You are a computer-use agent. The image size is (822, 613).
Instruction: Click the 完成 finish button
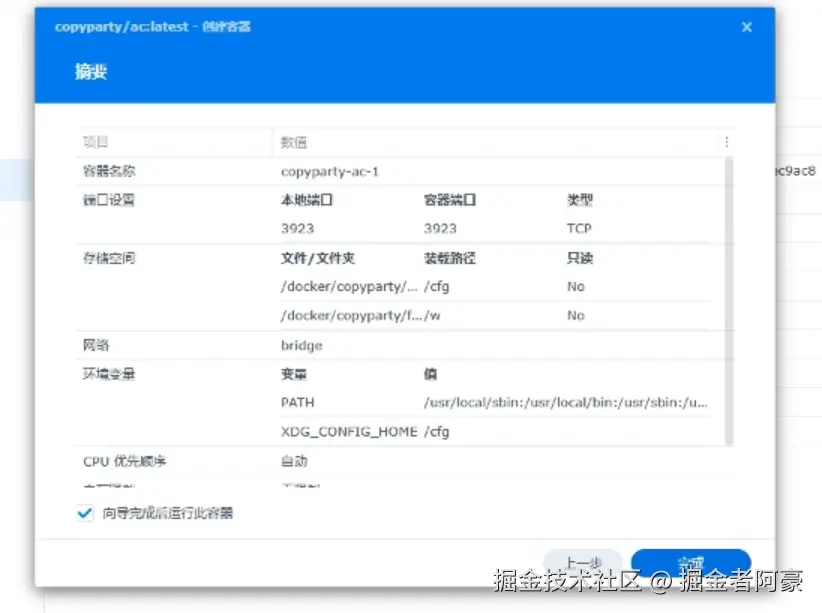pyautogui.click(x=691, y=563)
